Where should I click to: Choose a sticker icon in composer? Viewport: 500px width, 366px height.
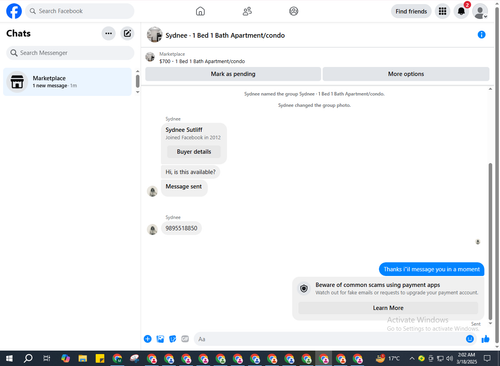pyautogui.click(x=173, y=339)
